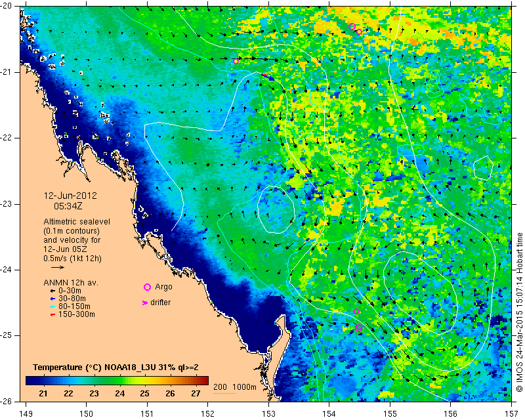Click the latitude axis label '-25'
The image size is (525, 420).
click(7, 335)
